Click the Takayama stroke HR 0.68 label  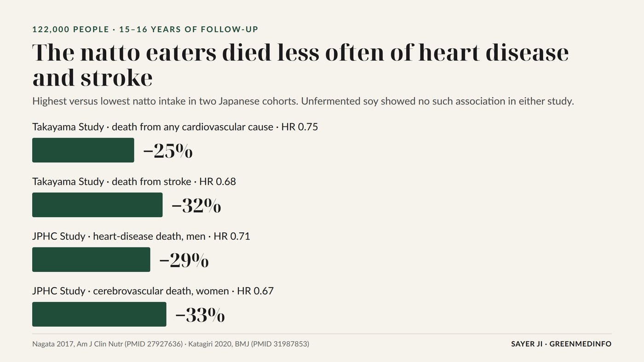coord(134,182)
